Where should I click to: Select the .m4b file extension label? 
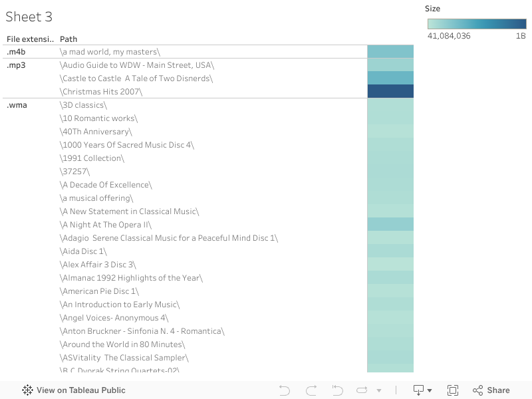17,52
